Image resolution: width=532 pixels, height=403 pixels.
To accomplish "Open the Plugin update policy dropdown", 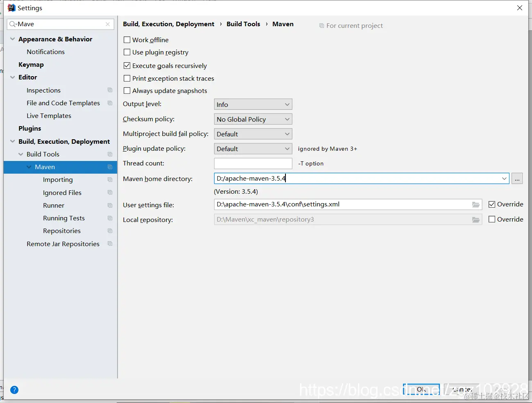I will coord(253,149).
